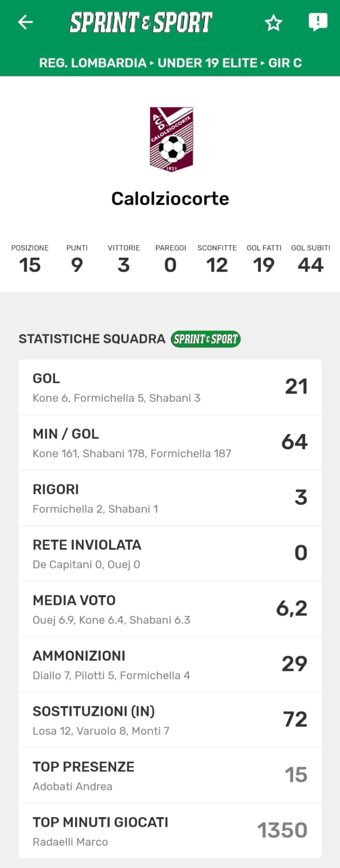Image resolution: width=340 pixels, height=868 pixels.
Task: Tap the back arrow icon
Action: pos(26,22)
